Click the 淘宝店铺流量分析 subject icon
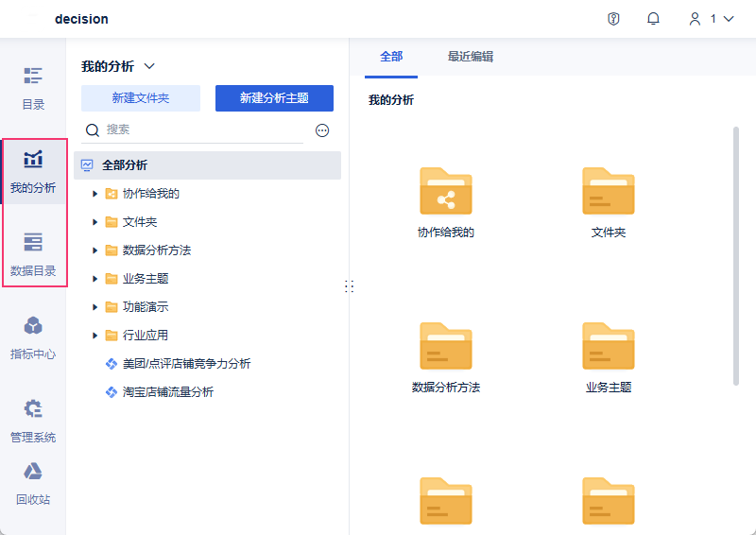This screenshot has width=756, height=535. click(112, 392)
